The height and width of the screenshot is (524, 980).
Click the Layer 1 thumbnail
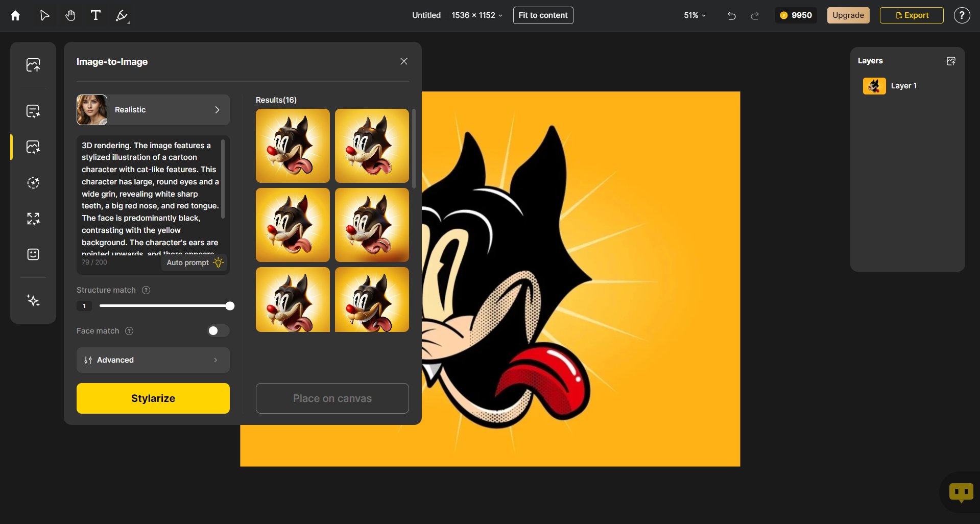(874, 86)
